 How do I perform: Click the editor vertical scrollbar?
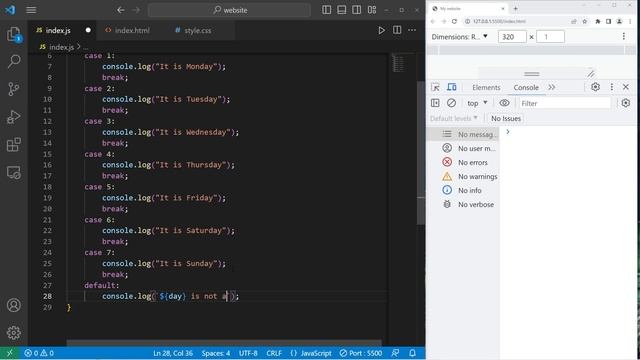click(421, 153)
